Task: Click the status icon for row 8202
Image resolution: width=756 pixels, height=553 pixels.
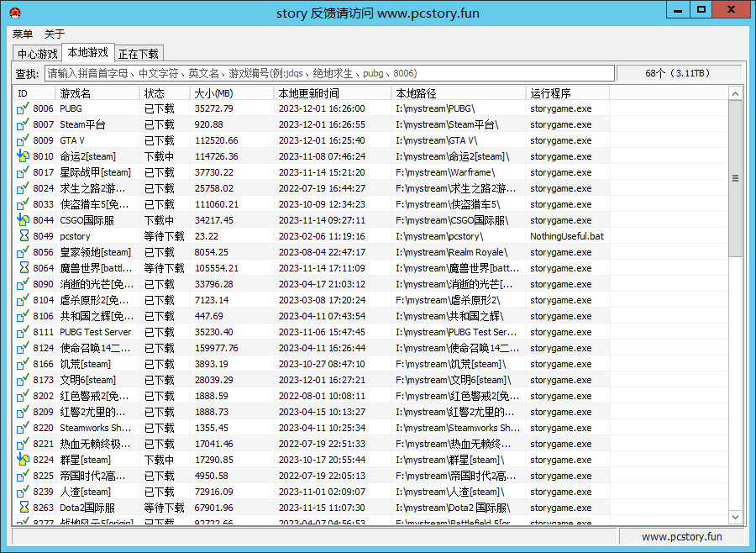Action: point(23,396)
